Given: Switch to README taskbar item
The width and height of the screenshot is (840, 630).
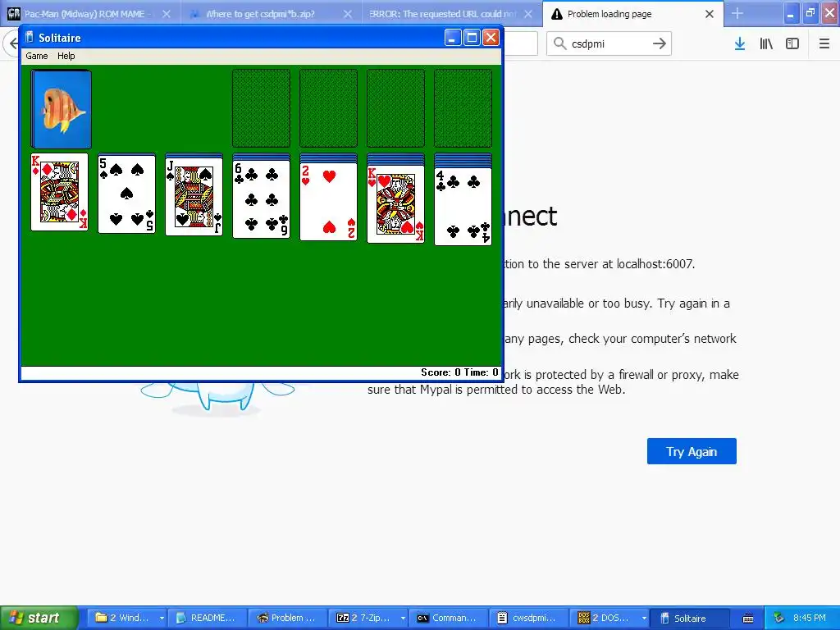Looking at the screenshot, I should [208, 618].
